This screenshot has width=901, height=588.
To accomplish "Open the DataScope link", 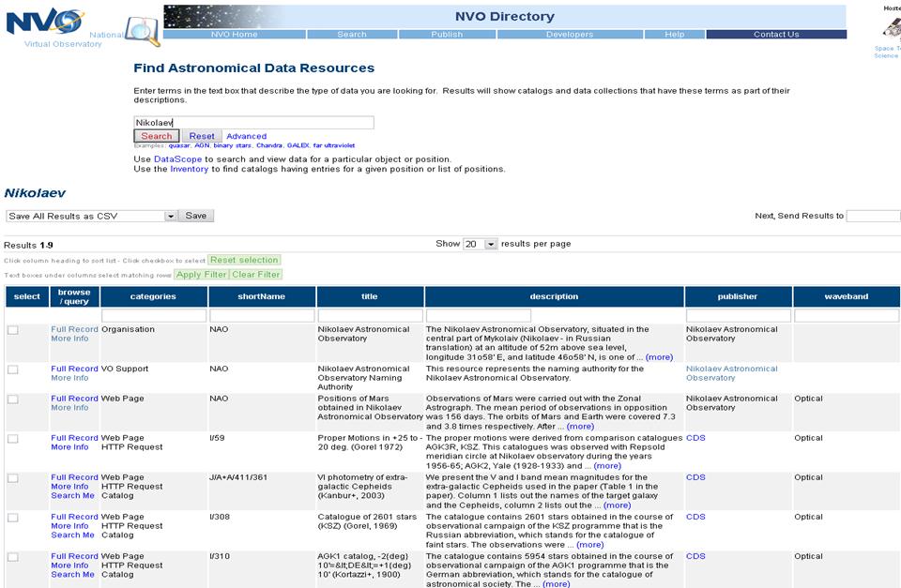I will (177, 159).
